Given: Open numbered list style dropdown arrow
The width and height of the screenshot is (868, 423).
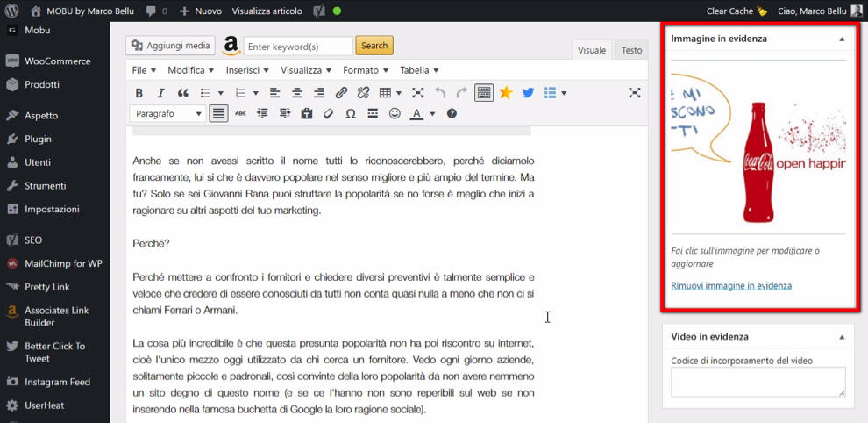Looking at the screenshot, I should 256,92.
